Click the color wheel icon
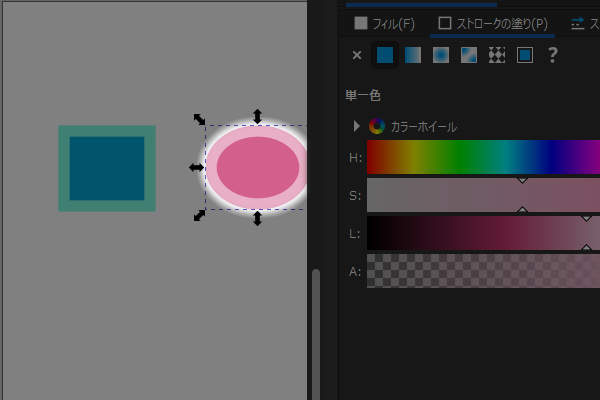Screen dimensions: 600x400 point(377,126)
